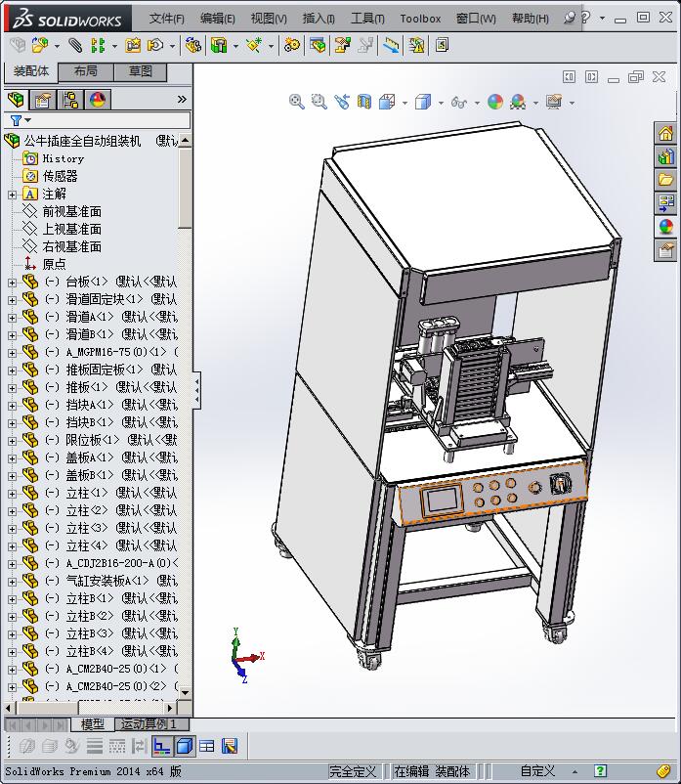Image resolution: width=681 pixels, height=784 pixels.
Task: Switch to the 草图 tab
Action: [141, 72]
